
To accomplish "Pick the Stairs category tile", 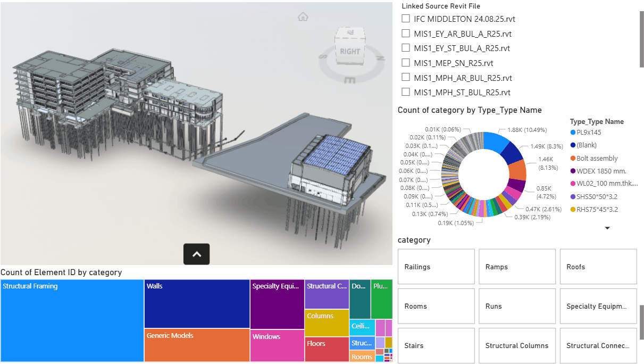I will (436, 345).
